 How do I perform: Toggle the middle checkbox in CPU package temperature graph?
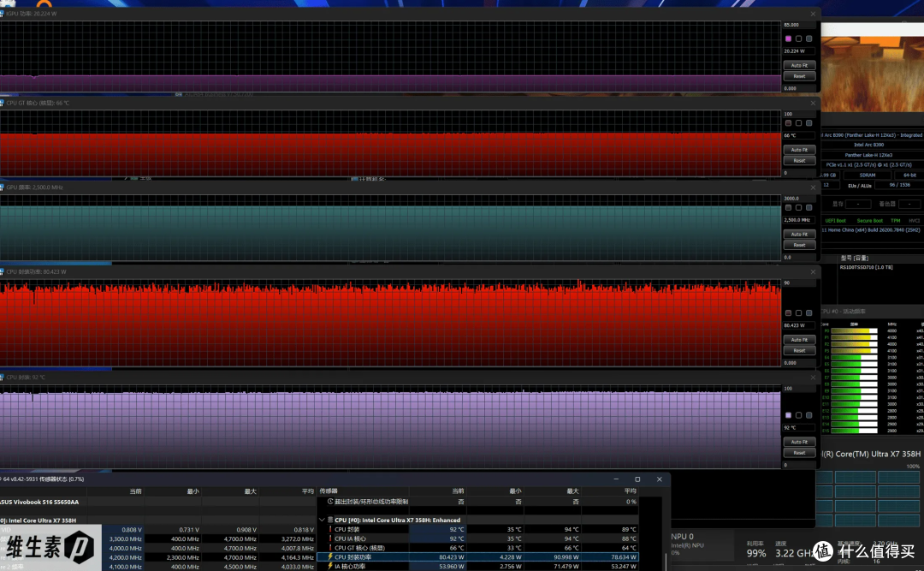[798, 415]
